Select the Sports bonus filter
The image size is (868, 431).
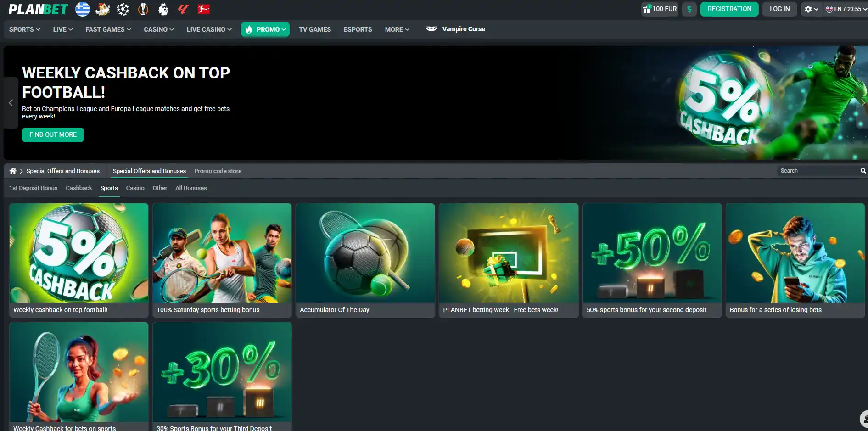[x=109, y=188]
